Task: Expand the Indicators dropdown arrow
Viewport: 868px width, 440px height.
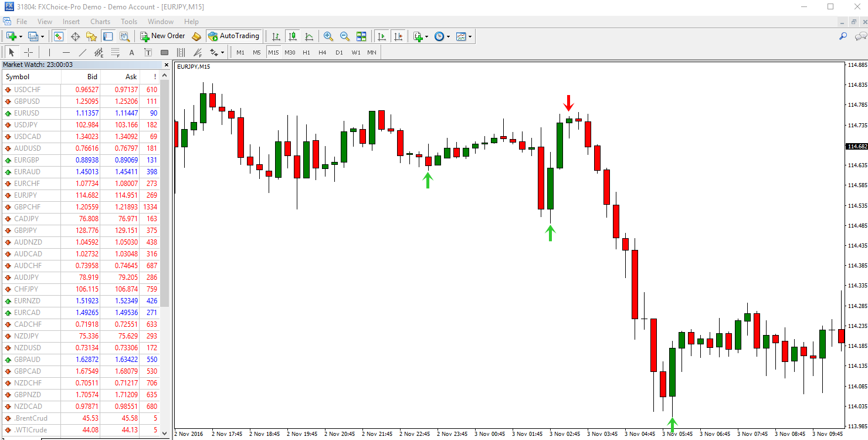Action: 427,36
